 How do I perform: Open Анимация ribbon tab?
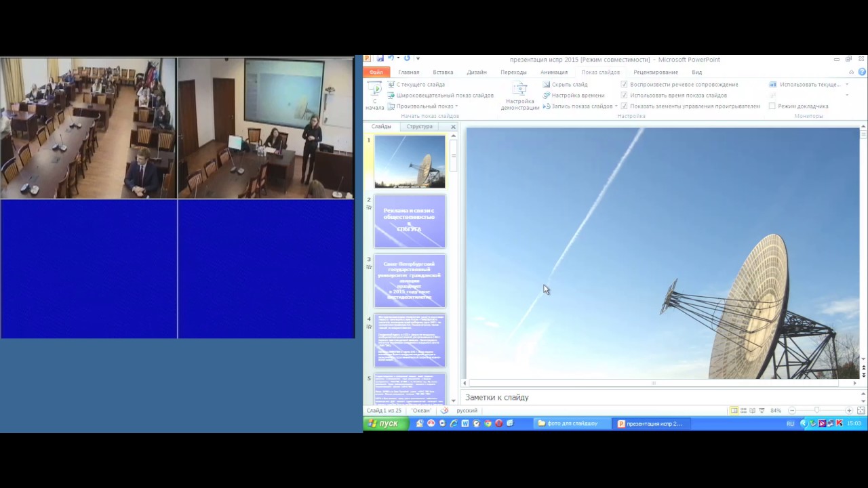(x=554, y=72)
